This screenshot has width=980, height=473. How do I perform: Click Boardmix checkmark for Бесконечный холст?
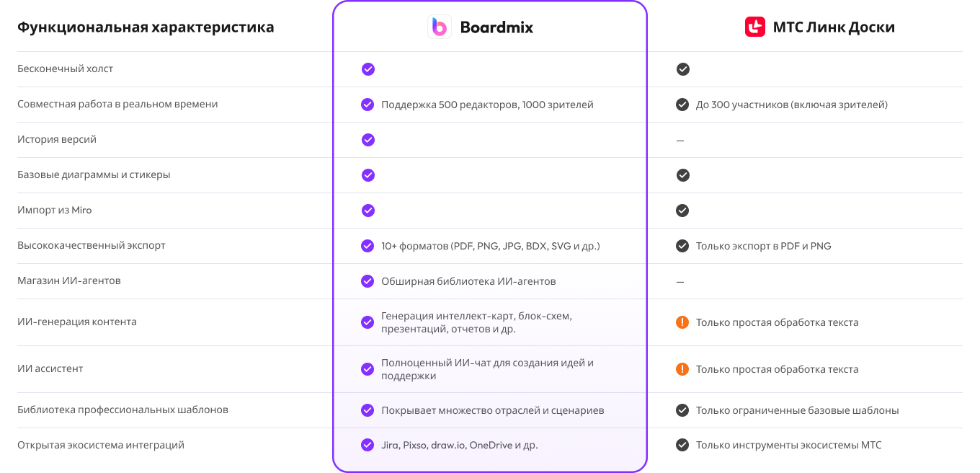[367, 69]
